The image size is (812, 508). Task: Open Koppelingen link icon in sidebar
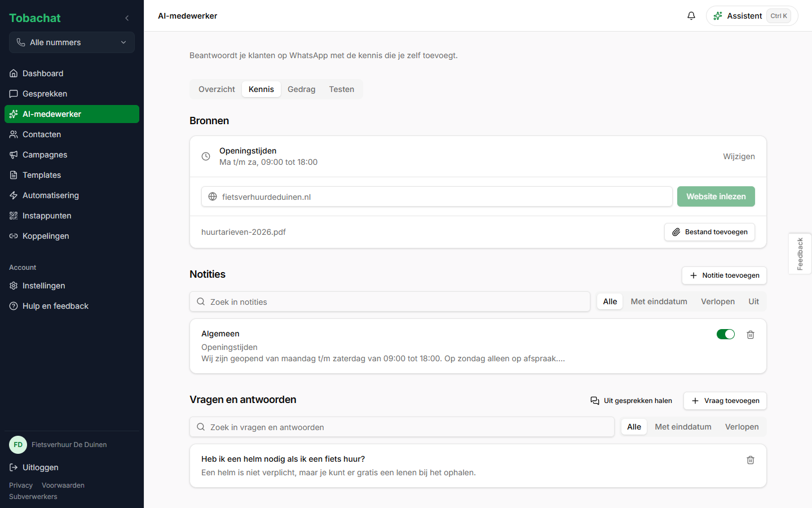click(14, 236)
